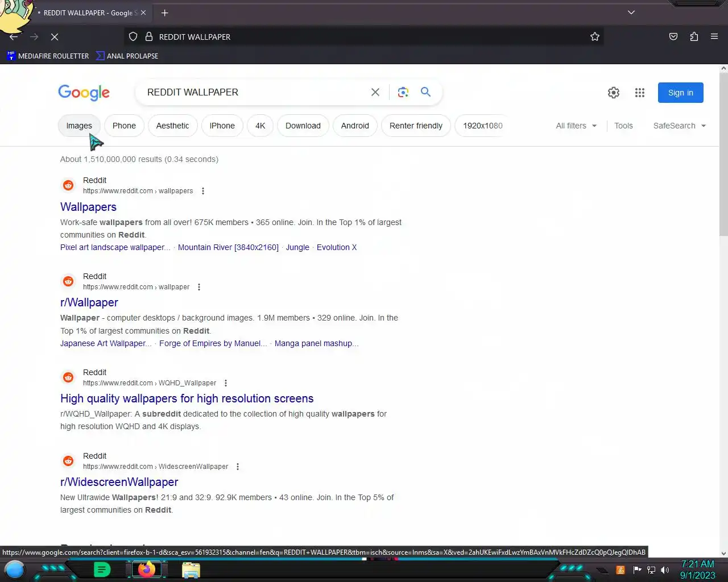728x582 pixels.
Task: Open File Explorer from the taskbar
Action: pos(191,569)
